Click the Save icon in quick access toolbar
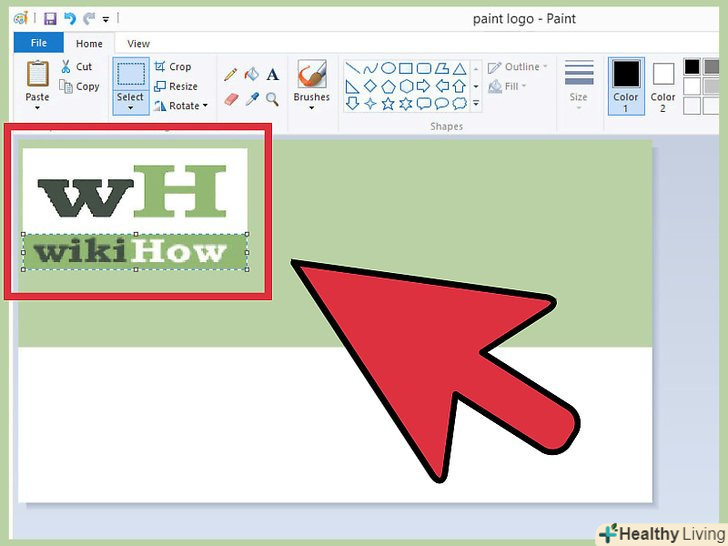 pyautogui.click(x=50, y=19)
